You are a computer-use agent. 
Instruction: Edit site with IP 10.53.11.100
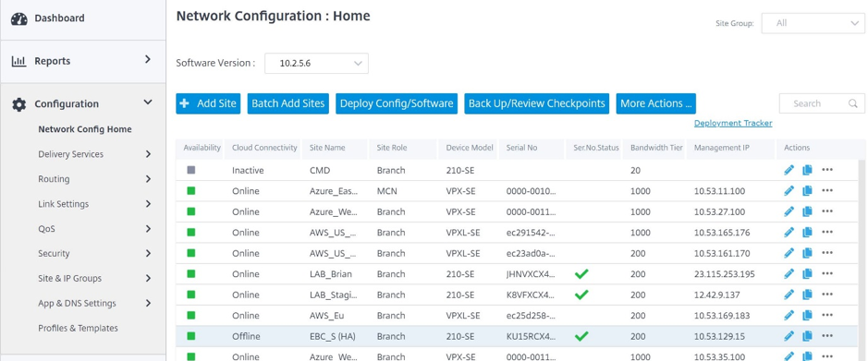pyautogui.click(x=789, y=191)
